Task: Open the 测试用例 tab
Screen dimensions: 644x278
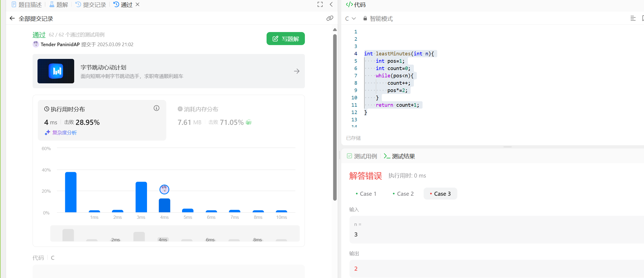Action: click(x=362, y=156)
